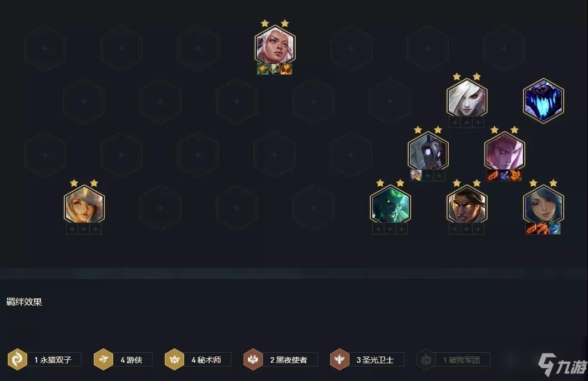588x381 pixels.
Task: Select the blue-haired female champion at bottom right
Action: (544, 205)
